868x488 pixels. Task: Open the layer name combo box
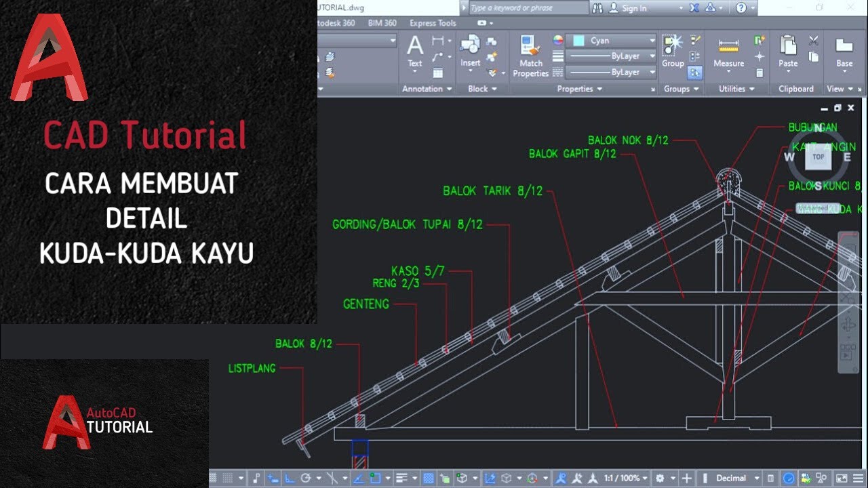[357, 41]
